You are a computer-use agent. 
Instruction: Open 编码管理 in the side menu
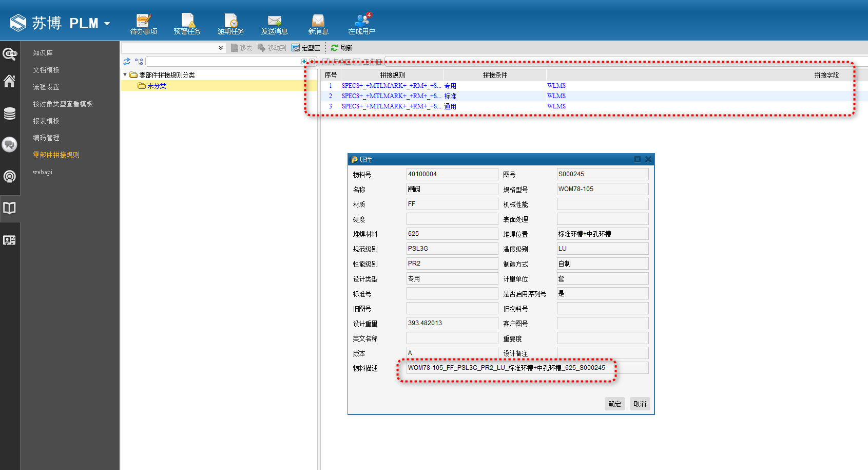[46, 138]
